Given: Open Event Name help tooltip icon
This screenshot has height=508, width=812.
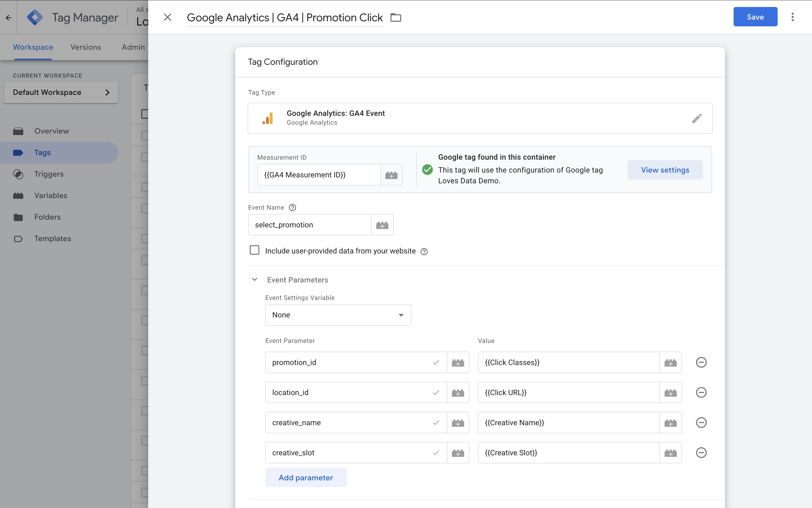Looking at the screenshot, I should [x=292, y=208].
